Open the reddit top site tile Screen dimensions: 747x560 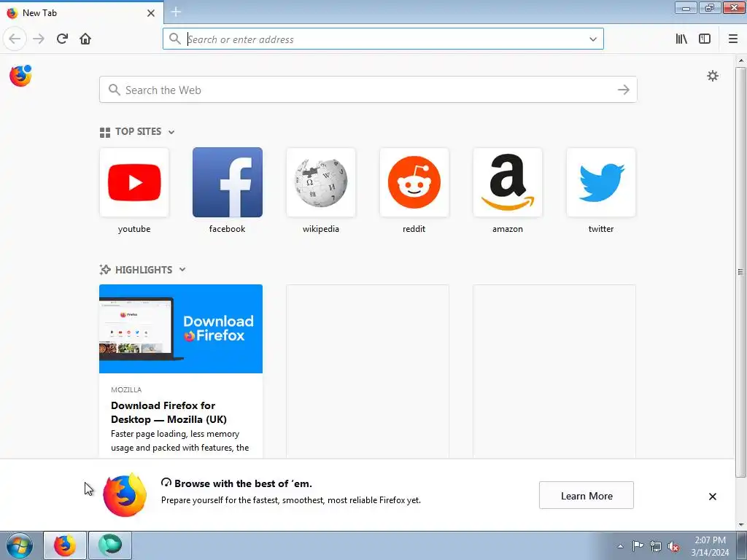tap(414, 182)
